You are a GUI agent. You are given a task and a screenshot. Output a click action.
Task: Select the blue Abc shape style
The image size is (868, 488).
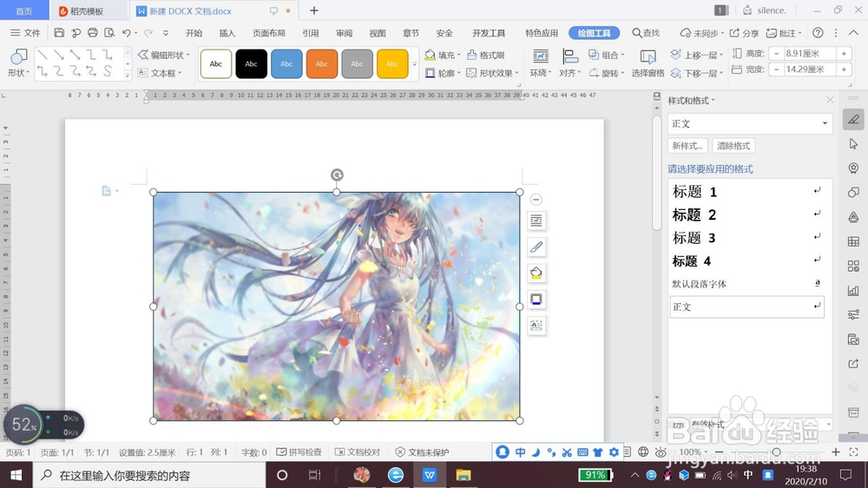point(286,63)
